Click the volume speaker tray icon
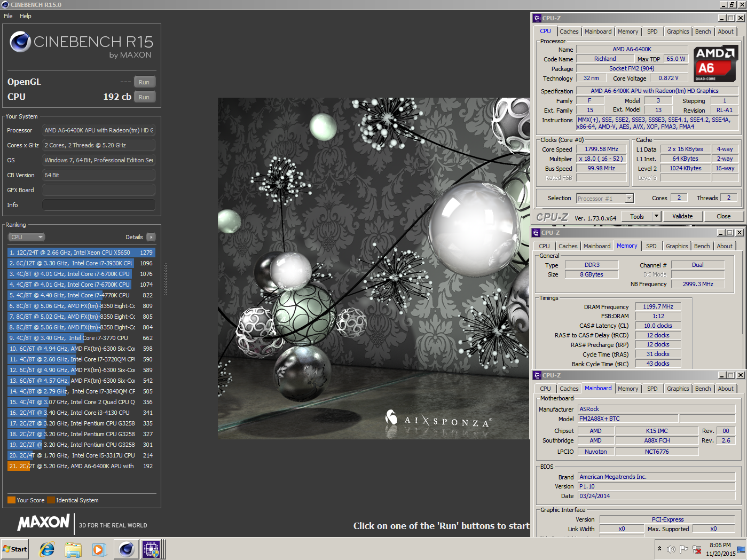 [671, 549]
